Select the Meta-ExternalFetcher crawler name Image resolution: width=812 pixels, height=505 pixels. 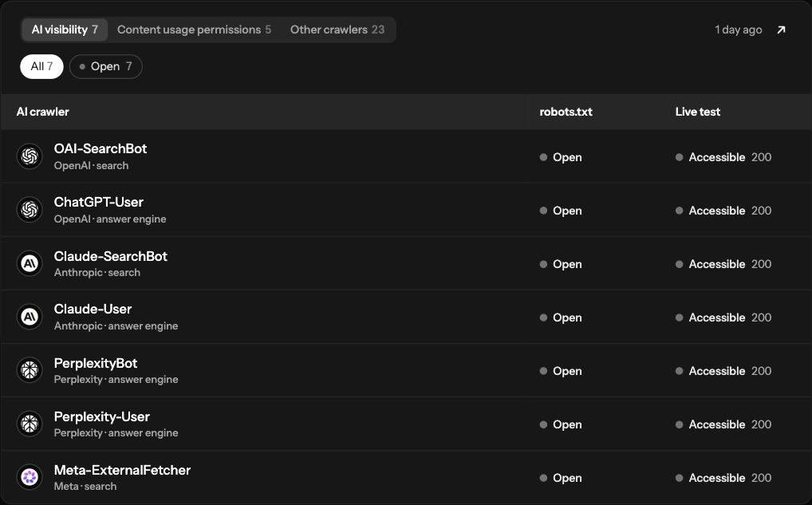[122, 470]
